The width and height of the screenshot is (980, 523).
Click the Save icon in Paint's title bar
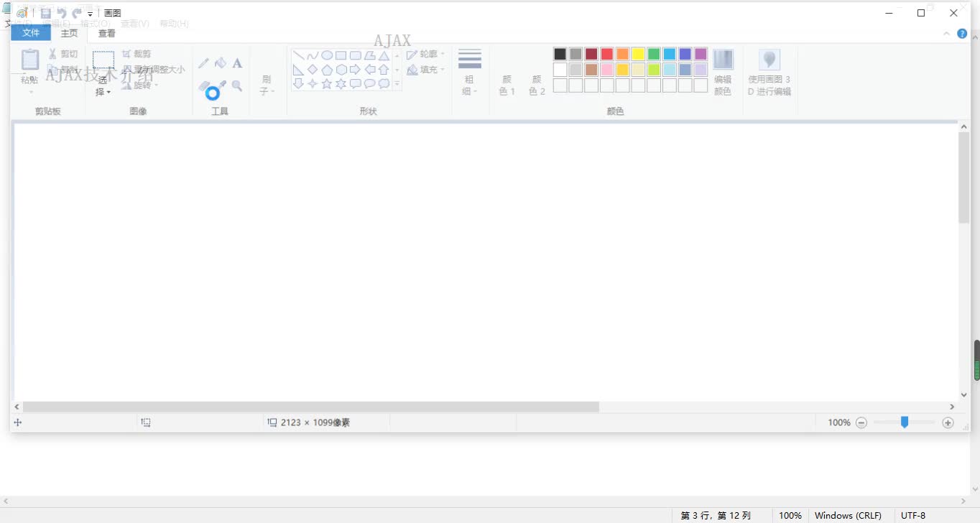[x=46, y=13]
